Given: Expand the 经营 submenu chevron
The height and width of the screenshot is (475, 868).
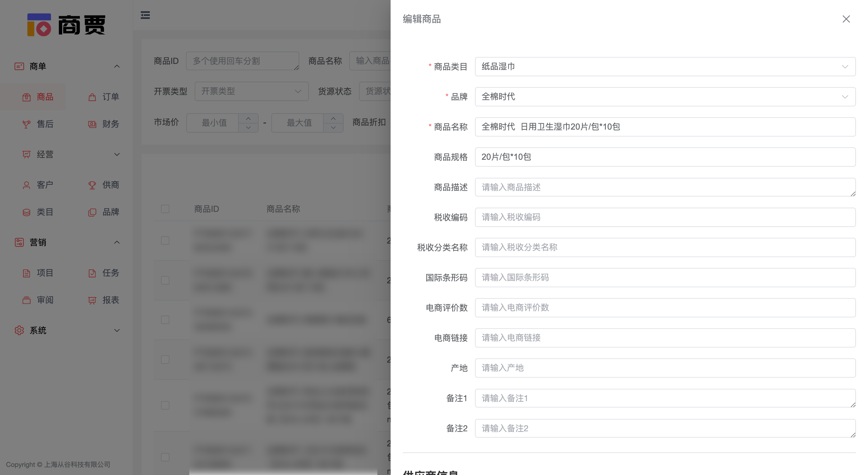Looking at the screenshot, I should click(x=117, y=154).
